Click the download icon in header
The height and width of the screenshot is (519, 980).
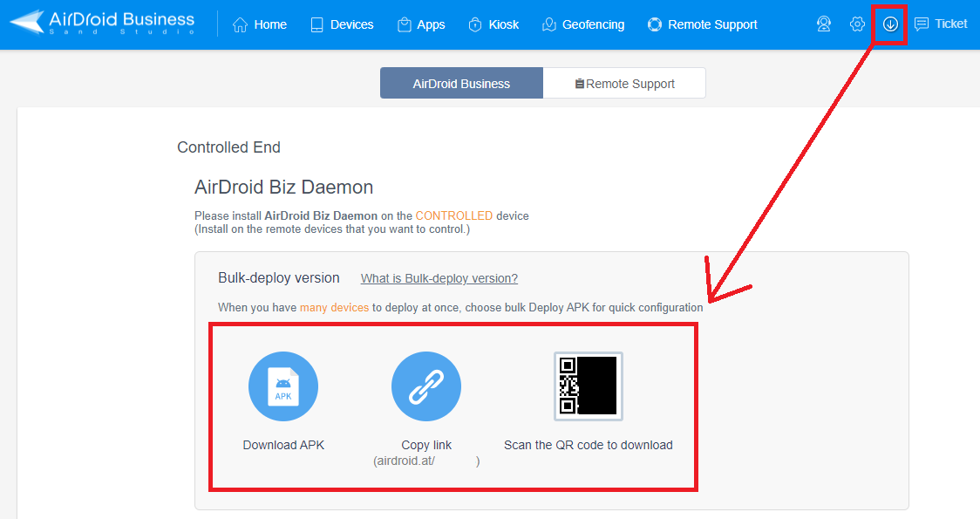coord(890,24)
